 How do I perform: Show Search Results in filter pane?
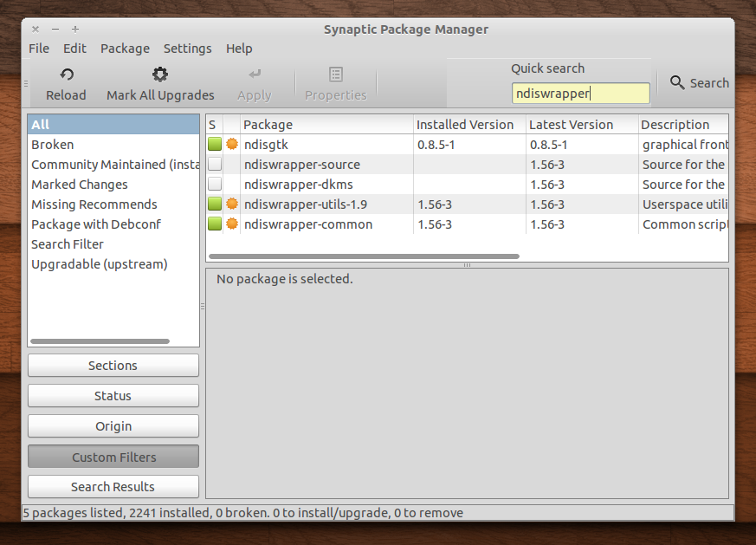[113, 487]
